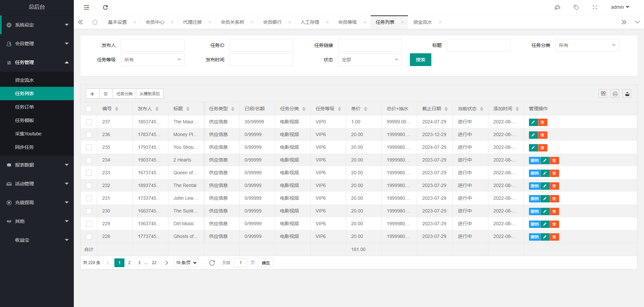Image resolution: width=644 pixels, height=307 pixels.
Task: Click the plus icon to add task
Action: tap(92, 94)
